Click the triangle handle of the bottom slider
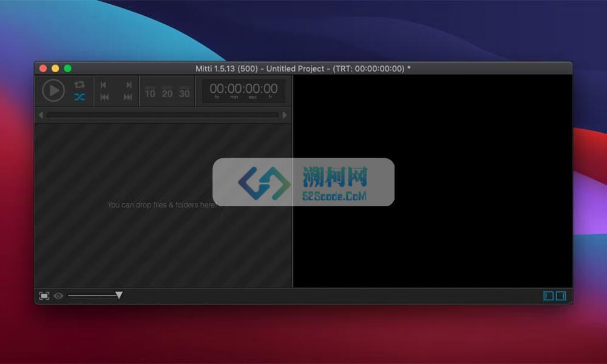This screenshot has height=364, width=607. click(x=119, y=295)
